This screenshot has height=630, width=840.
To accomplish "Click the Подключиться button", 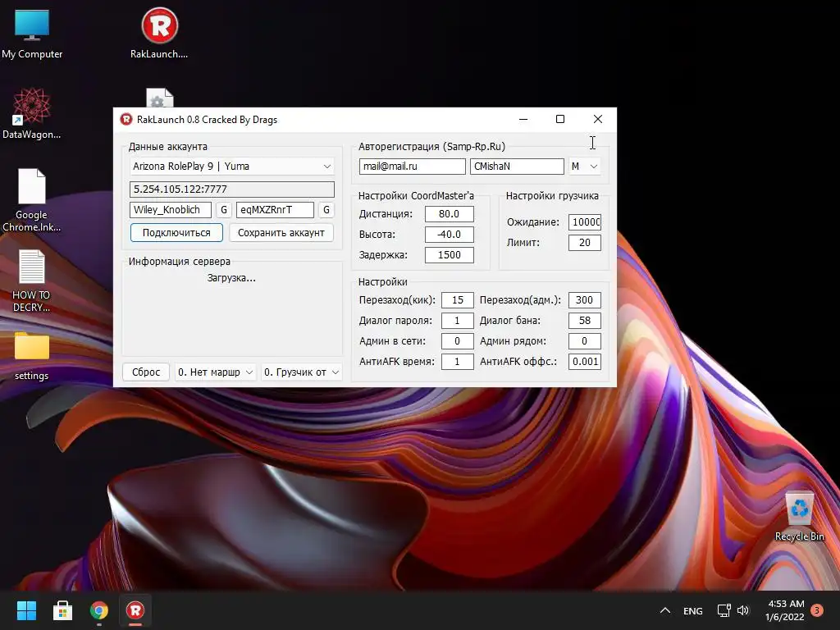I will (176, 232).
